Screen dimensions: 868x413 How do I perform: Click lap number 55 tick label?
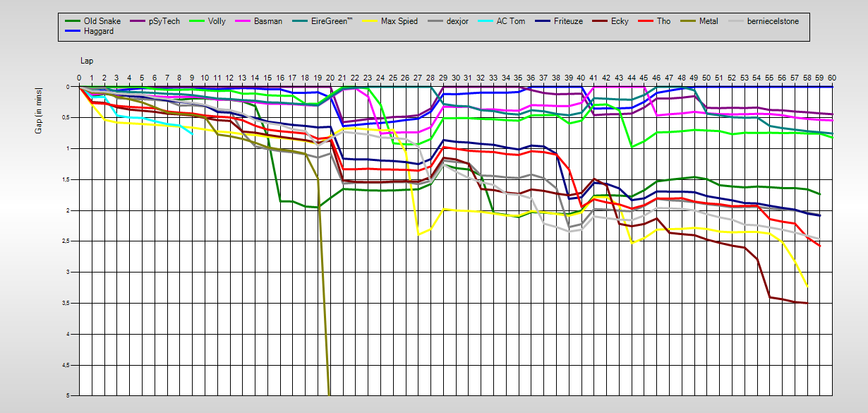click(770, 77)
